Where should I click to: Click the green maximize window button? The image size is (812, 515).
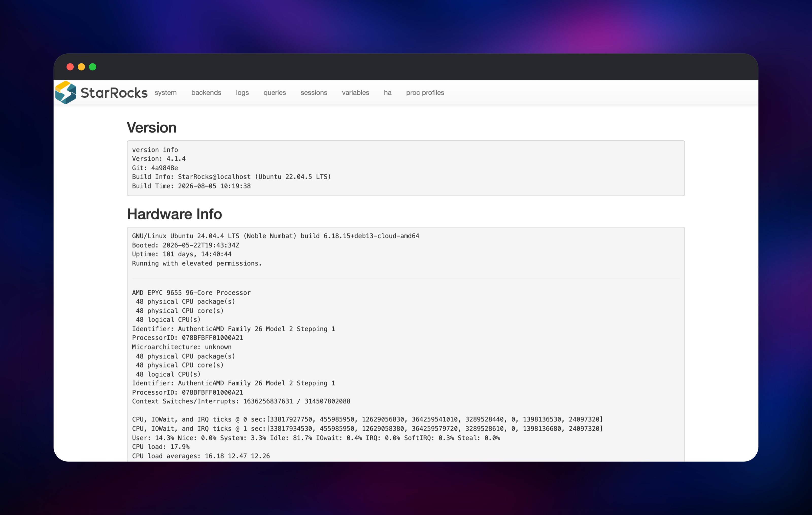pyautogui.click(x=93, y=67)
